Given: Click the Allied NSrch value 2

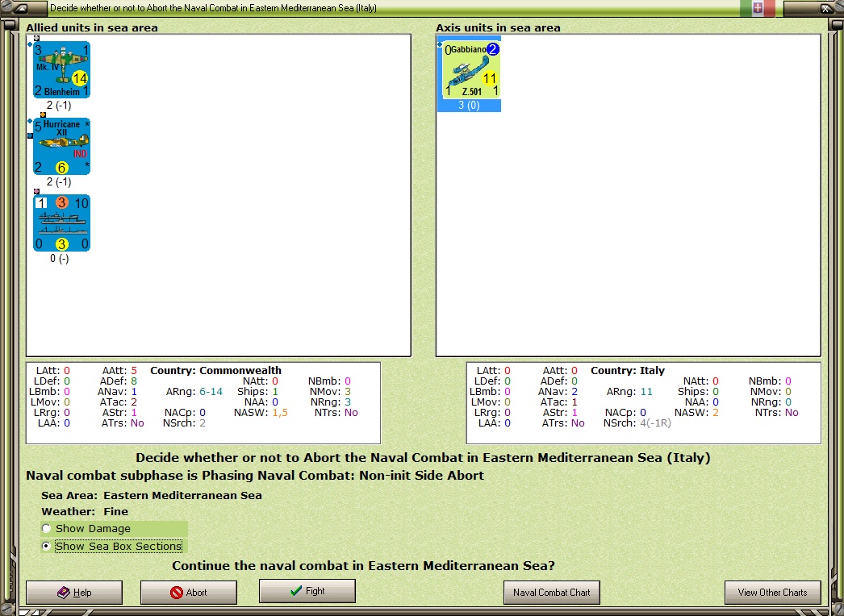Looking at the screenshot, I should (x=203, y=423).
